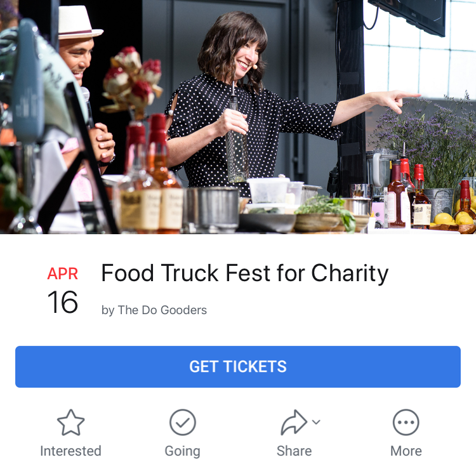Tap the Share curved arrow icon
This screenshot has width=476, height=476.
click(294, 422)
